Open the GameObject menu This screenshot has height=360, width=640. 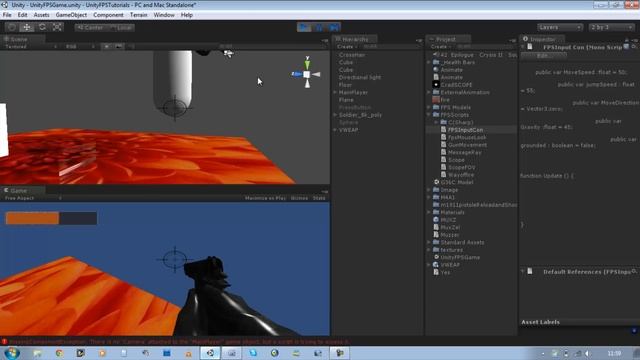tap(71, 15)
